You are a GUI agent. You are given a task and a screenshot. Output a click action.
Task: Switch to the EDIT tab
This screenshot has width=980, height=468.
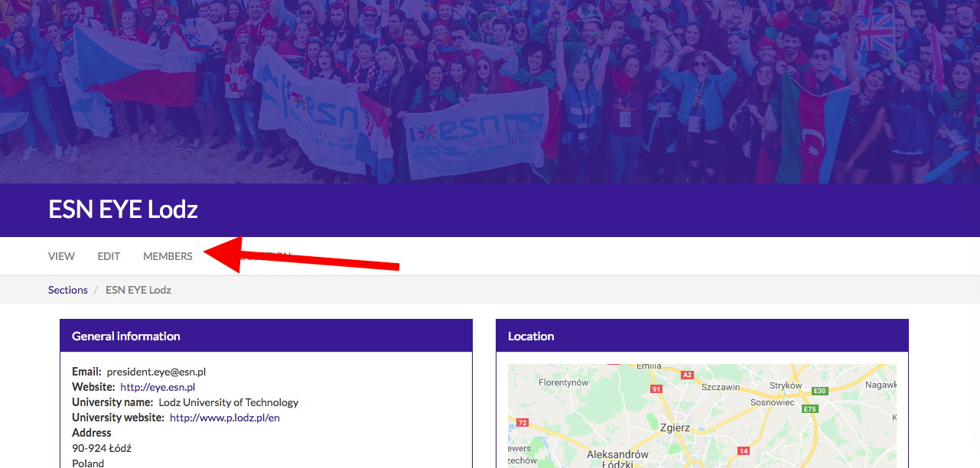tap(109, 256)
